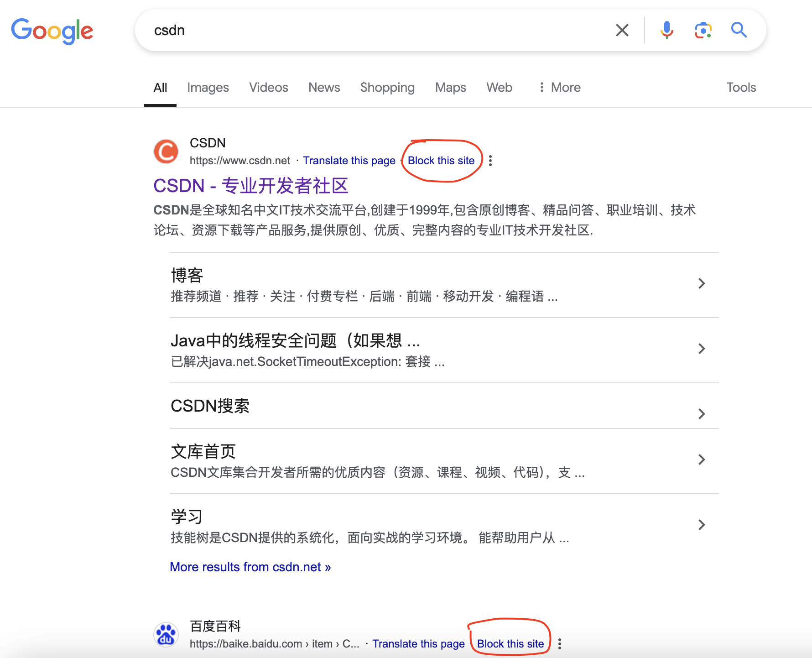
Task: Click the 百度百科 site name
Action: click(x=215, y=626)
